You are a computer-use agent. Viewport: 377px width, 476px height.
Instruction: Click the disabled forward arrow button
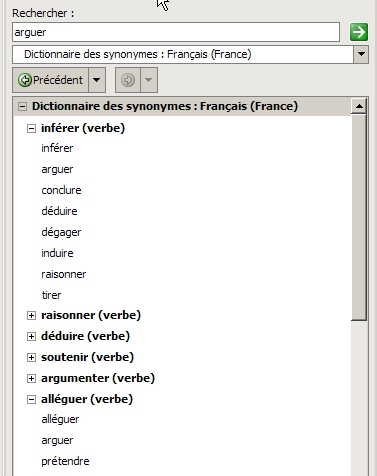[x=128, y=80]
